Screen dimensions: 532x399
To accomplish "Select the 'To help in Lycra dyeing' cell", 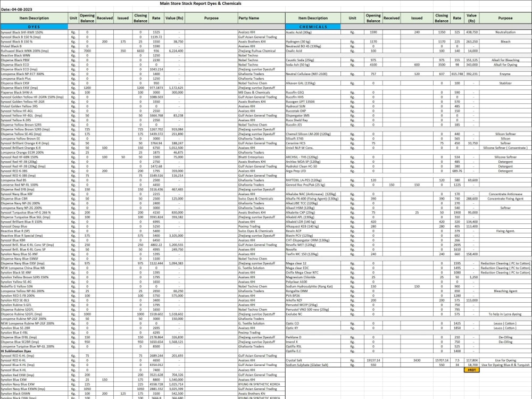I will click(505, 314).
